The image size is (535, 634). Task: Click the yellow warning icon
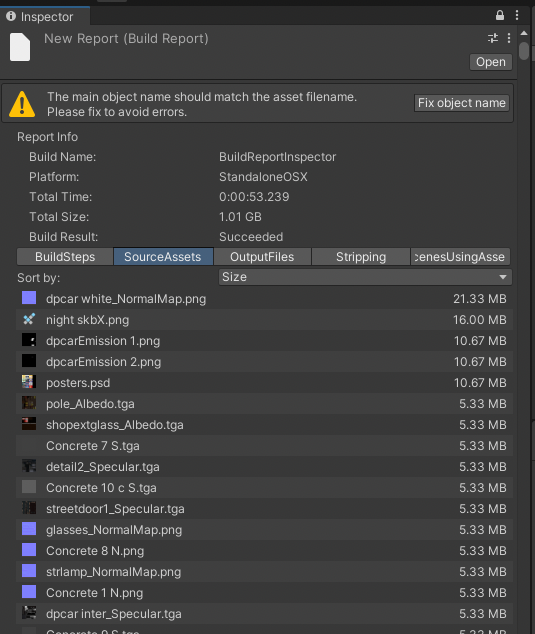(x=22, y=104)
